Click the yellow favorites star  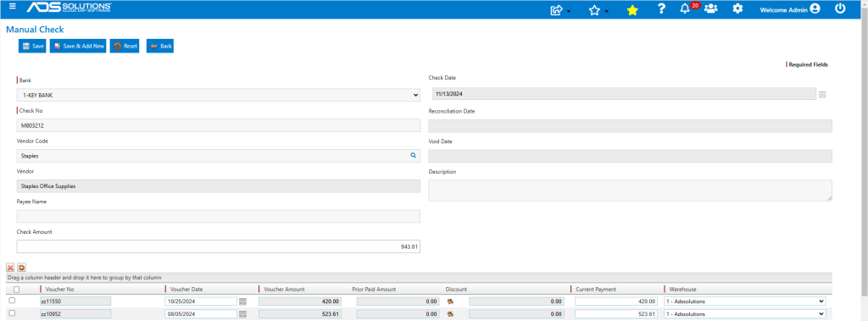click(632, 10)
